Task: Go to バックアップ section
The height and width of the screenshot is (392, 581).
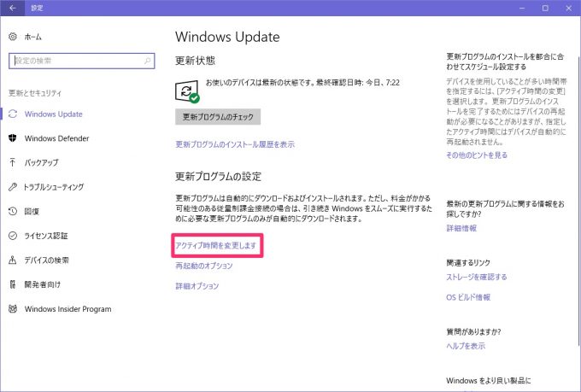Action: coord(42,162)
